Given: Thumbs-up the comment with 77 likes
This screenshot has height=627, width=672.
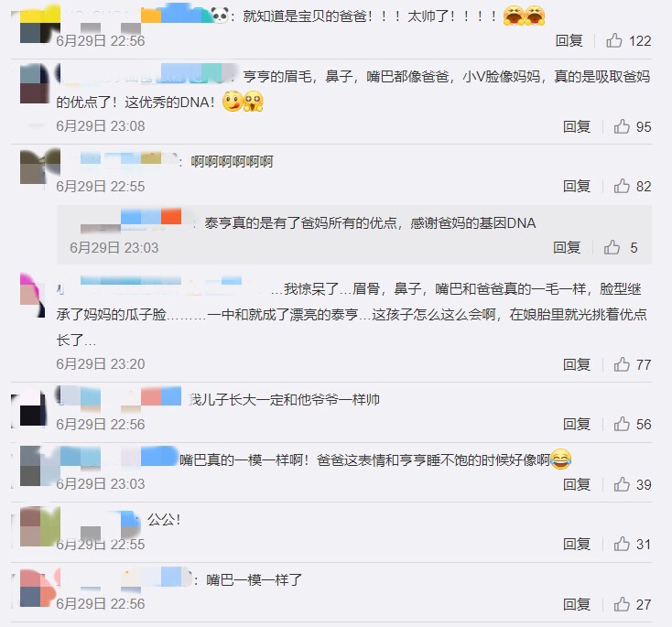Looking at the screenshot, I should 622,364.
